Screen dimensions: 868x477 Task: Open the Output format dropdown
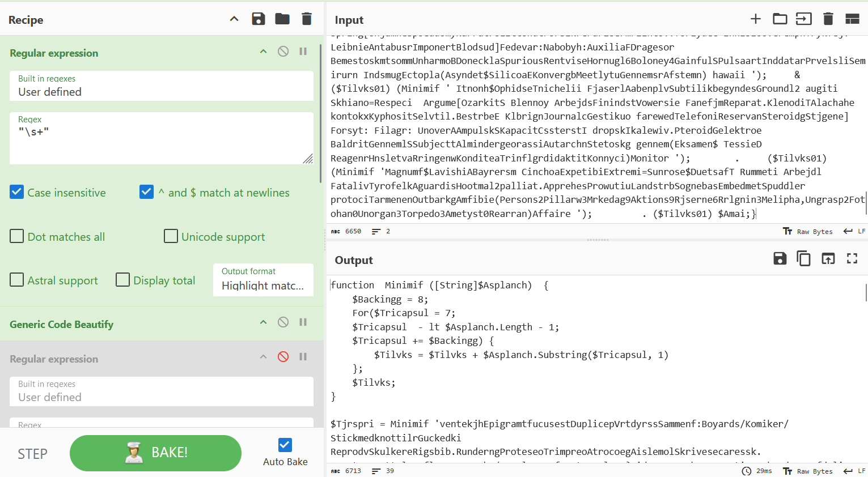264,279
